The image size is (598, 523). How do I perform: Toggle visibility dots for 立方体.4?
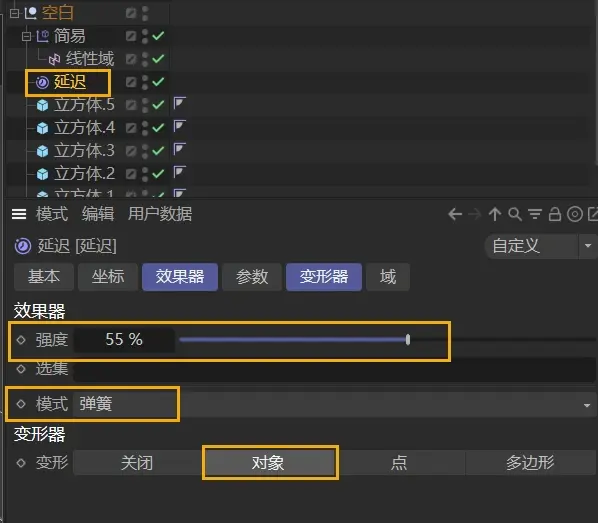pyautogui.click(x=145, y=128)
